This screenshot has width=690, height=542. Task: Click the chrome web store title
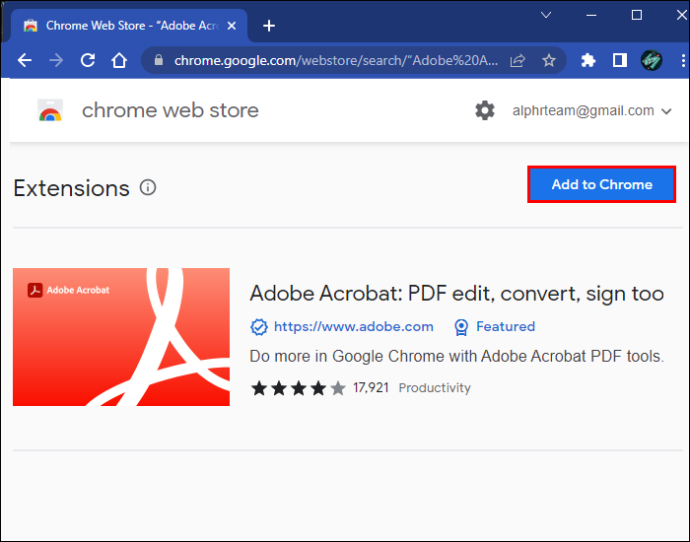coord(170,110)
